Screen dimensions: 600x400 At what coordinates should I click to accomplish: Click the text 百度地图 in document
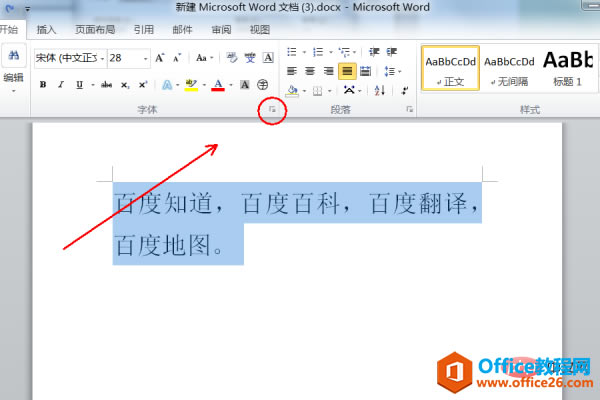[x=163, y=245]
